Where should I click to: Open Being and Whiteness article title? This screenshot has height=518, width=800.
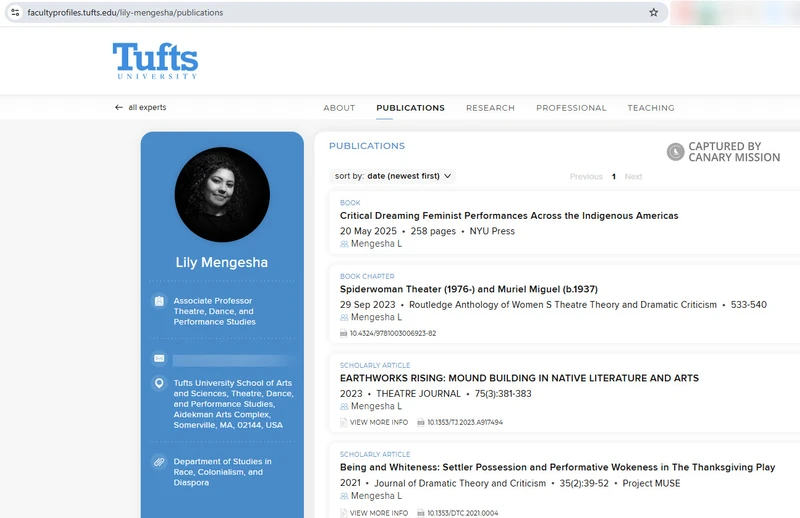(x=558, y=467)
